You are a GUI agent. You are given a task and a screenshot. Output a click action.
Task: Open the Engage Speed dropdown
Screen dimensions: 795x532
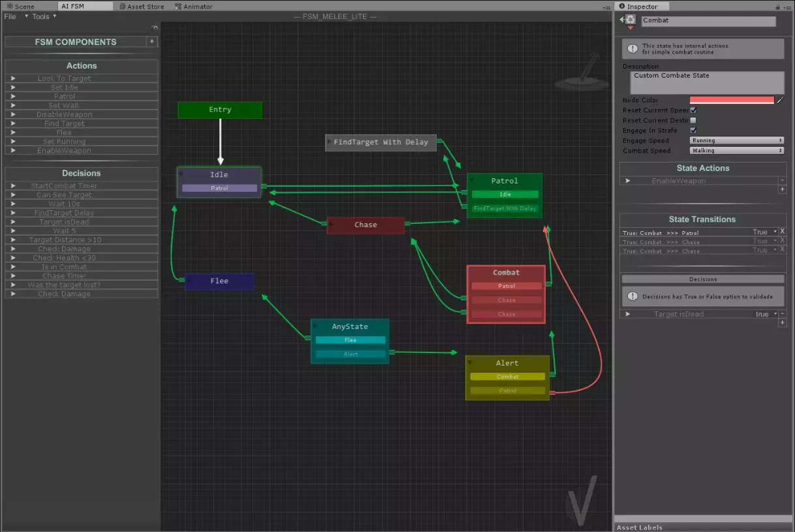[736, 140]
